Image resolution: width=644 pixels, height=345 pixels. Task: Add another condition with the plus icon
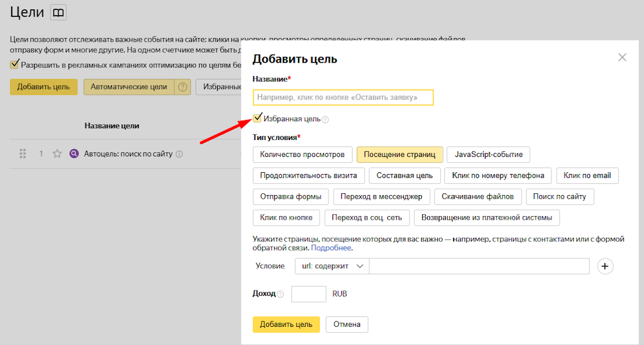tap(605, 267)
